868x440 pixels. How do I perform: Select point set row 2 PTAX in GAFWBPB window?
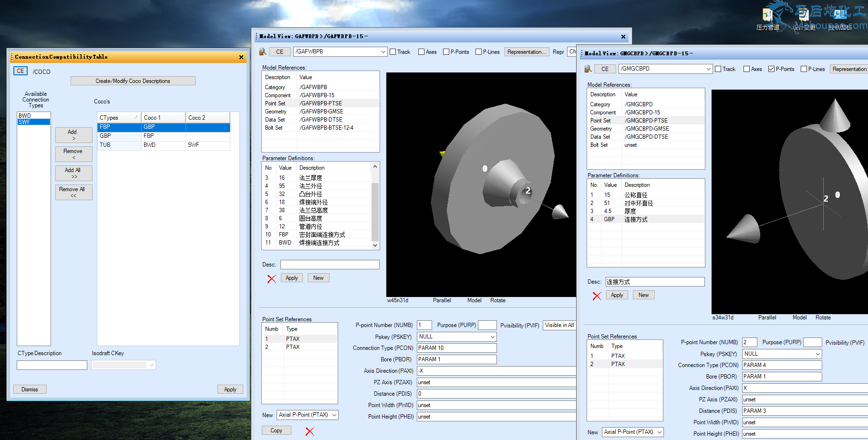pyautogui.click(x=300, y=347)
